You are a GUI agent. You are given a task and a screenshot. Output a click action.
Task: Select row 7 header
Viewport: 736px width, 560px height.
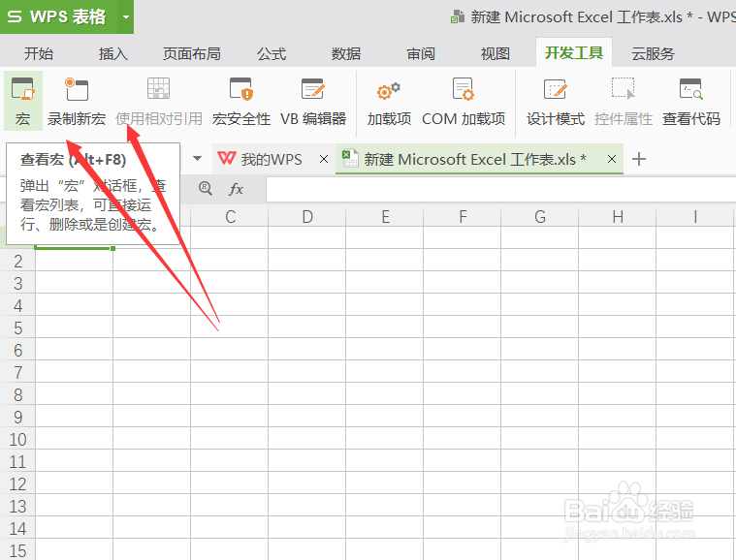[17, 372]
